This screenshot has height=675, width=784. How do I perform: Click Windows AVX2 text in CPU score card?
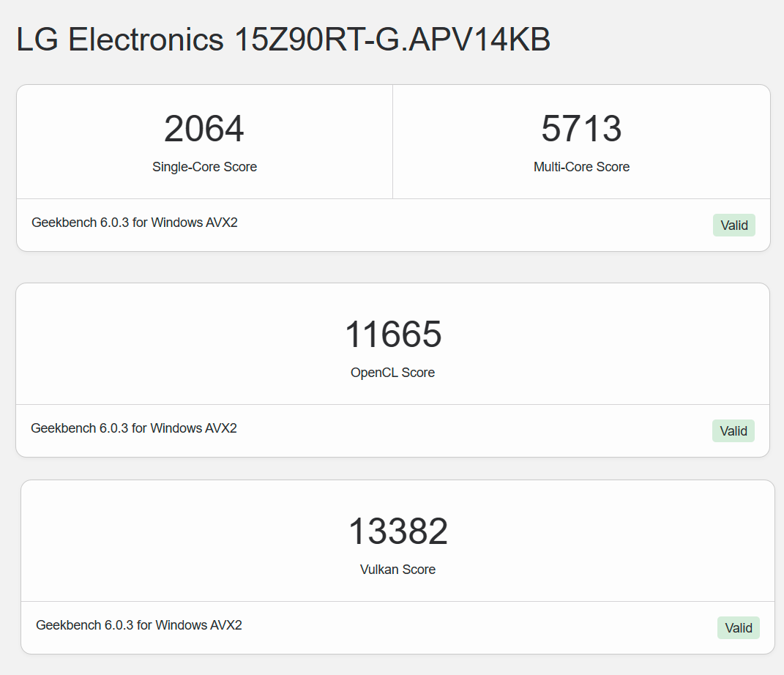click(194, 223)
